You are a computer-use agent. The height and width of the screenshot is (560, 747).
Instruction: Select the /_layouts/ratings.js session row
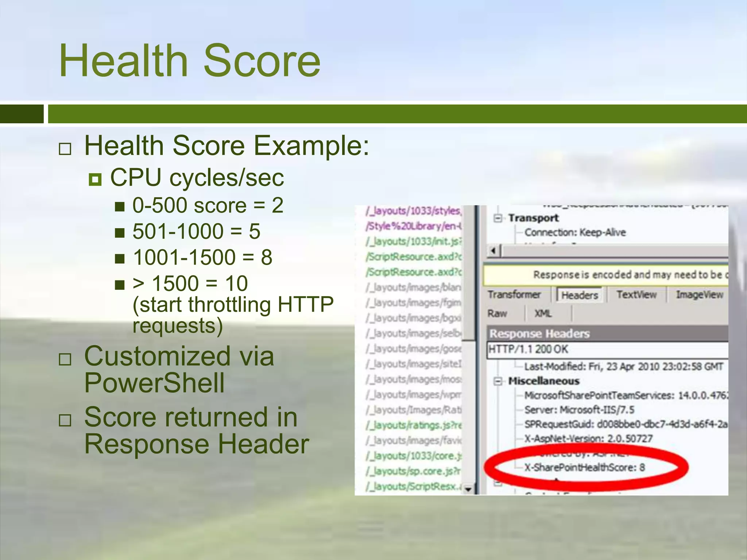coord(414,425)
